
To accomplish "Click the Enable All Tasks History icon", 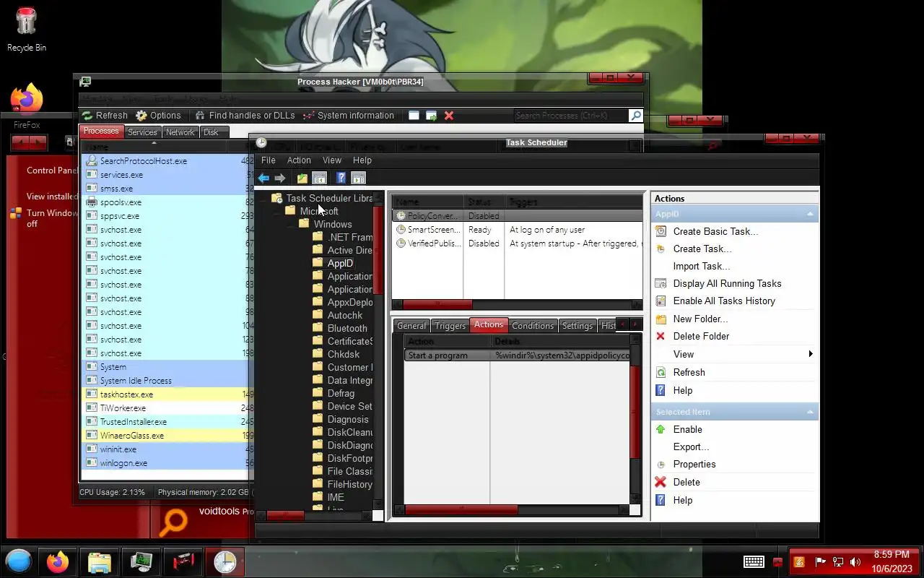I will click(661, 301).
